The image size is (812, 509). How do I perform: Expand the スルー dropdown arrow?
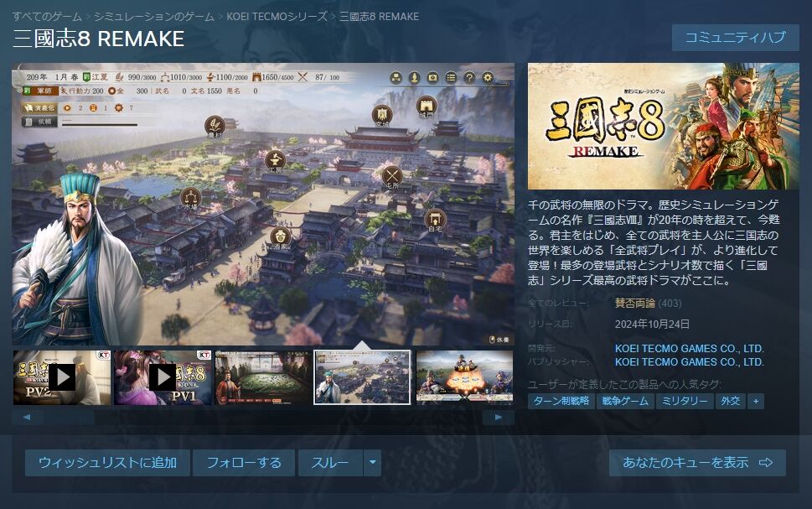click(372, 462)
